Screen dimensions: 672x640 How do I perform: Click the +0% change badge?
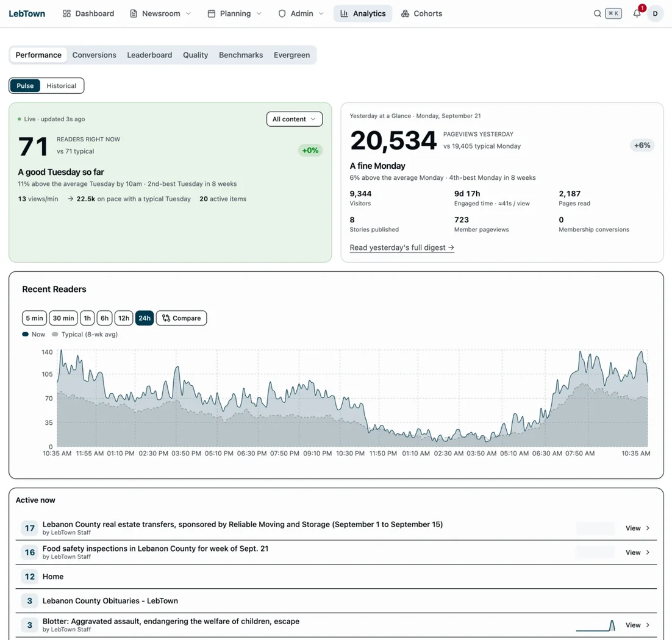coord(310,151)
